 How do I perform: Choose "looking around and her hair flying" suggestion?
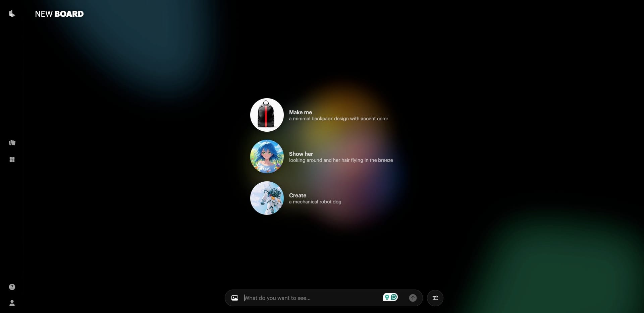[341, 160]
